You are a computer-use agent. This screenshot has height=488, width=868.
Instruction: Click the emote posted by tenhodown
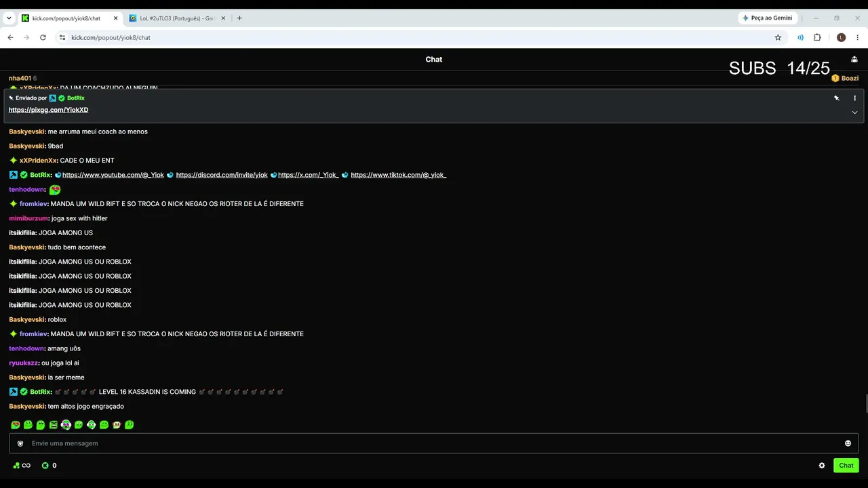tap(55, 190)
